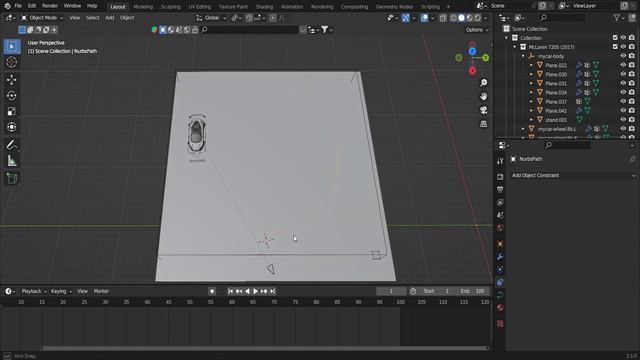Toggle wireframe viewport shading
The width and height of the screenshot is (640, 360).
click(453, 18)
